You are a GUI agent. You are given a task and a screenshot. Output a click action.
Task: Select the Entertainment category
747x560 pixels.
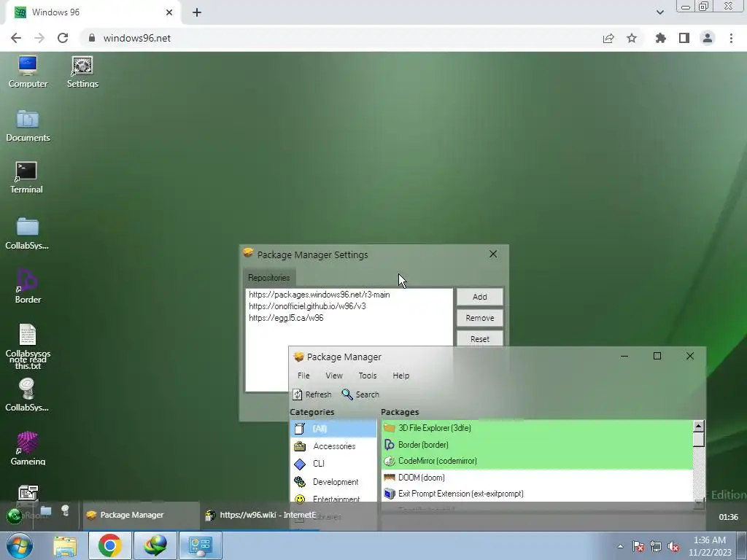(333, 498)
